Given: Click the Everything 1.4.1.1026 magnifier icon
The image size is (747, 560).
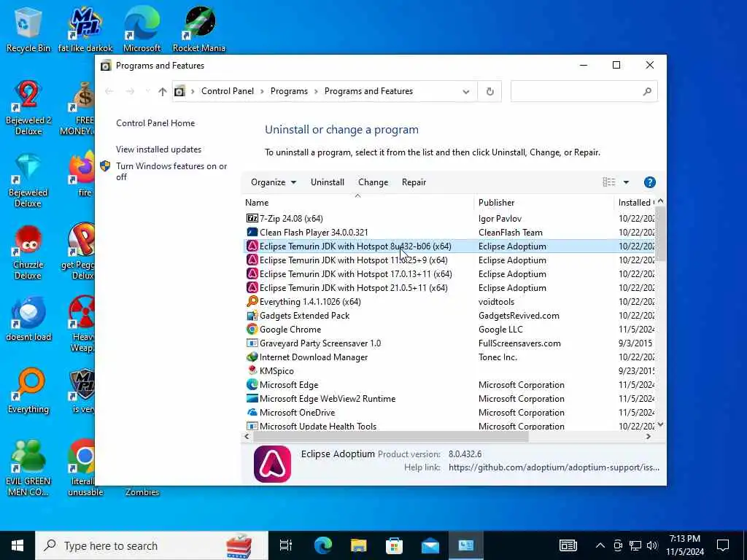Looking at the screenshot, I should [x=252, y=301].
